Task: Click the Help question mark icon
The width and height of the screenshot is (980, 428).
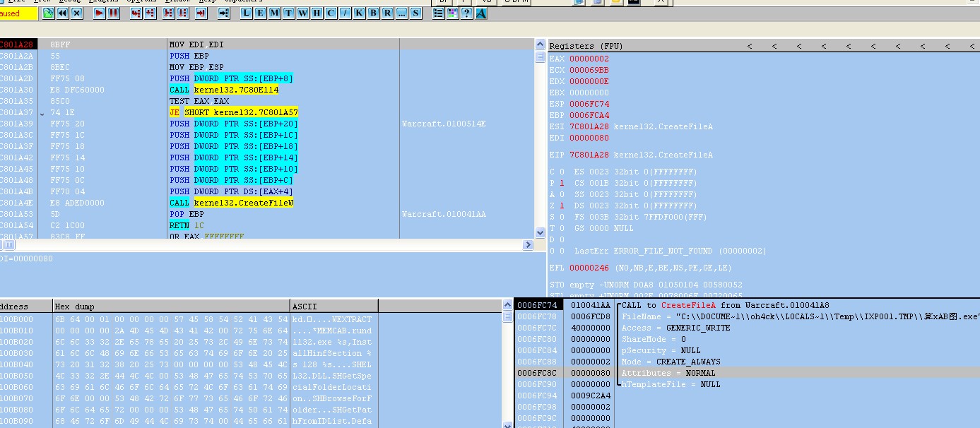Action: [466, 13]
